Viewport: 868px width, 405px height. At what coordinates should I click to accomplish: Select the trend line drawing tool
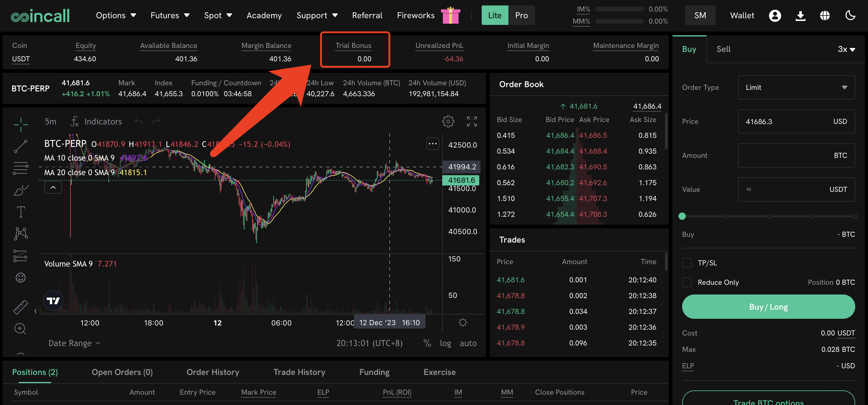21,146
